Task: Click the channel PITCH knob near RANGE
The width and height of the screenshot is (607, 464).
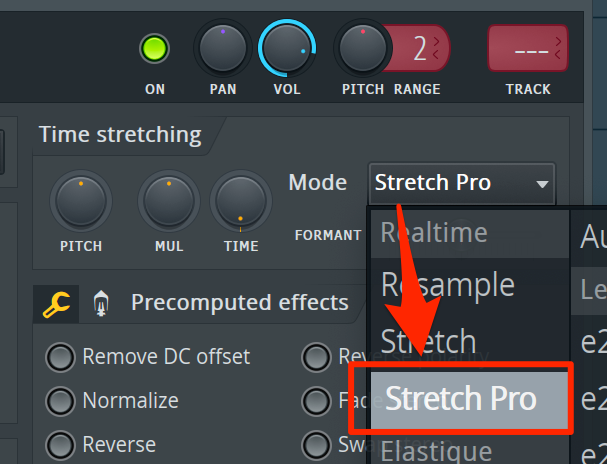Action: pyautogui.click(x=363, y=48)
